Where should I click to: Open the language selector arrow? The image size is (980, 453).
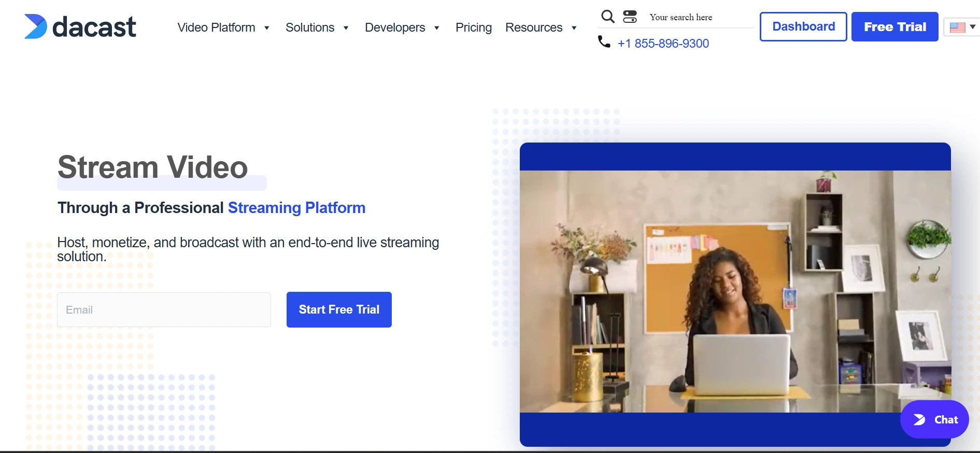tap(972, 26)
